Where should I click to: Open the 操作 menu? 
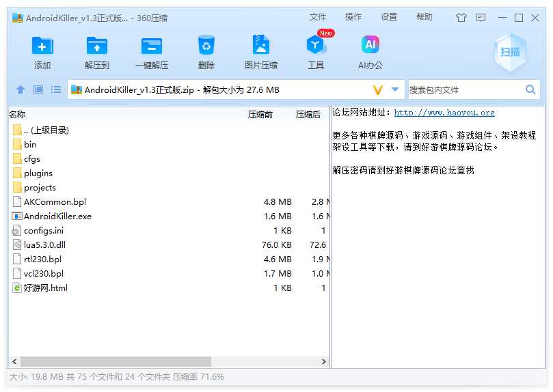(353, 17)
